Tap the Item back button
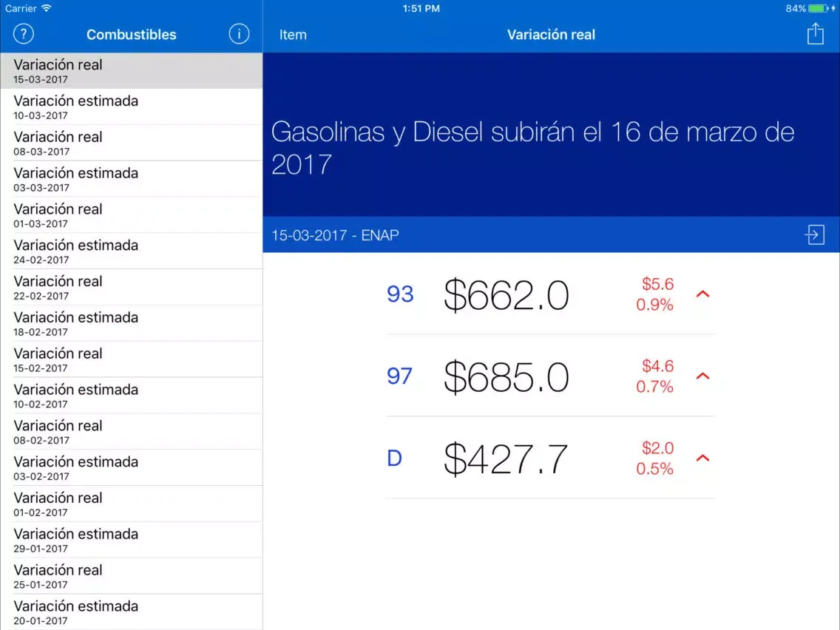This screenshot has height=630, width=840. 293,35
